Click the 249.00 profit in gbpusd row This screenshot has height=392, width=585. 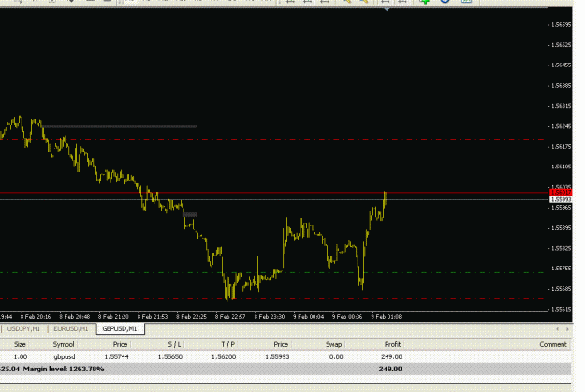coord(392,356)
